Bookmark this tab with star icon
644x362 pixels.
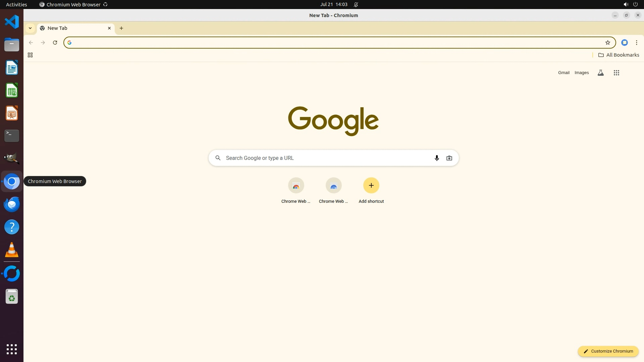(x=607, y=43)
